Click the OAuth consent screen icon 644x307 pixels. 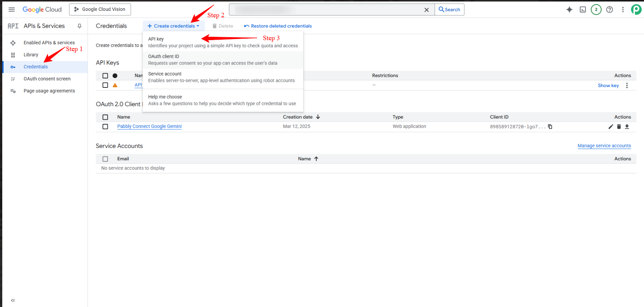pyautogui.click(x=13, y=79)
